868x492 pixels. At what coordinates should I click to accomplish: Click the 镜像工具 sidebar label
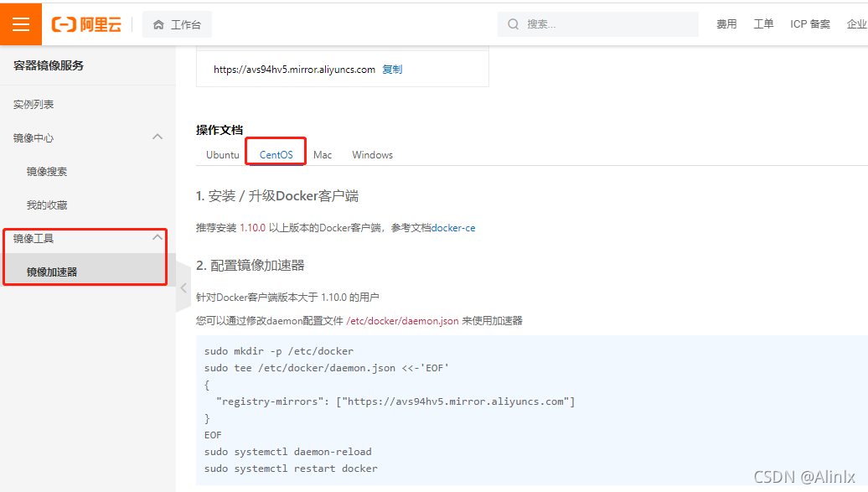[34, 238]
